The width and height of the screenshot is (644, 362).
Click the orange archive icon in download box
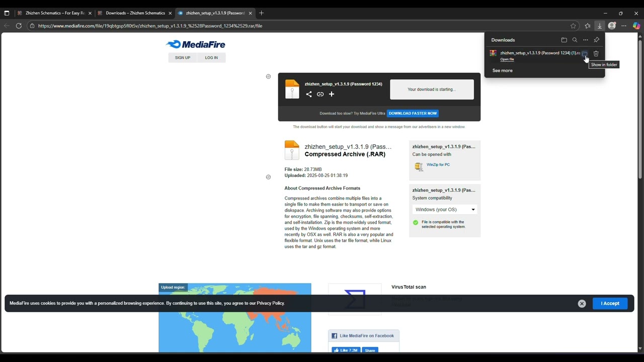pyautogui.click(x=292, y=89)
